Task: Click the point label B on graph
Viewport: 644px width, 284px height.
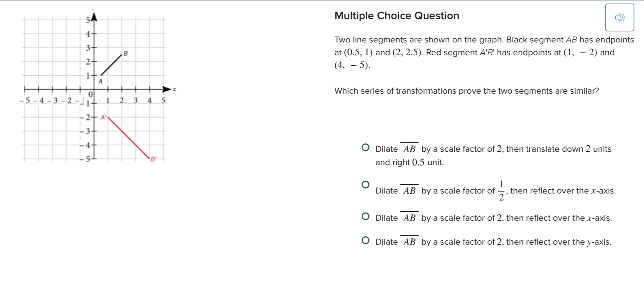Action: click(126, 53)
